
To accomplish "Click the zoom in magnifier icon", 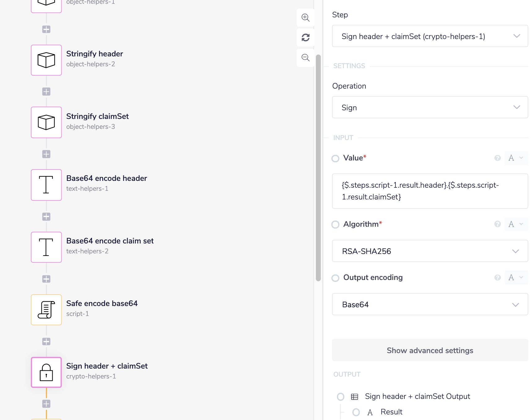I will click(306, 18).
